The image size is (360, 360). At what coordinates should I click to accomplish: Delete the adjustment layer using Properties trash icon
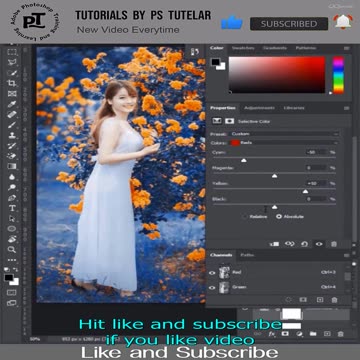tap(334, 244)
